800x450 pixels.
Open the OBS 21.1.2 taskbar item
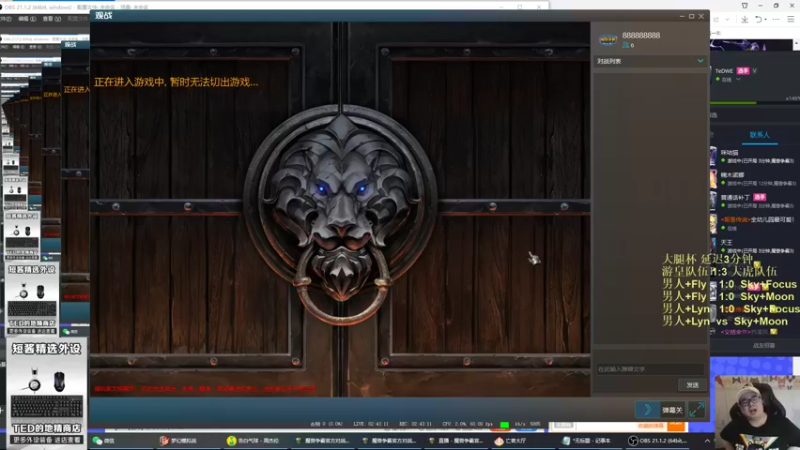(658, 441)
